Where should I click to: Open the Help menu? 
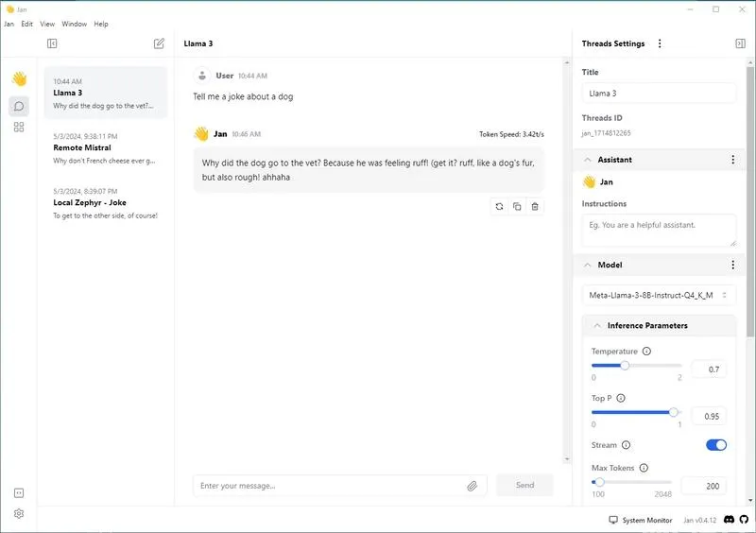(101, 24)
